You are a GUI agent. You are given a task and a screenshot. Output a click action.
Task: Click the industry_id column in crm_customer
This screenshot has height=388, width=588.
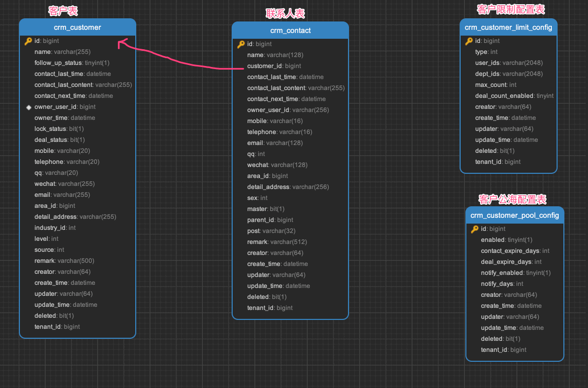click(x=50, y=228)
